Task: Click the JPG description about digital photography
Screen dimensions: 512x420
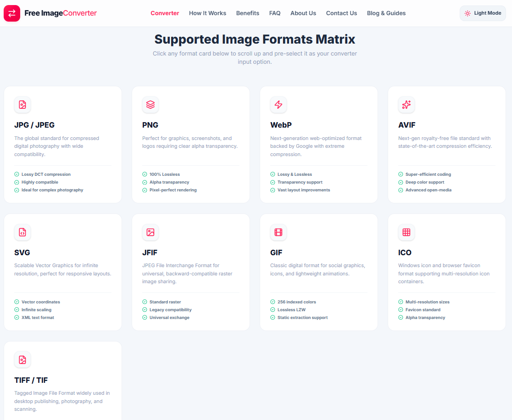Action: pos(56,146)
